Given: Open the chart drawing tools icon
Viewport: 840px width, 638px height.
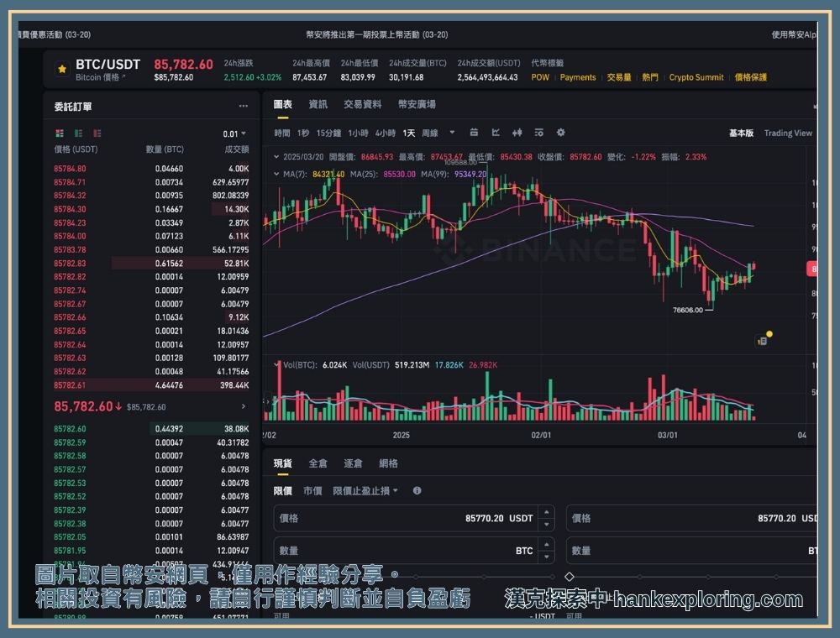Looking at the screenshot, I should tap(496, 132).
